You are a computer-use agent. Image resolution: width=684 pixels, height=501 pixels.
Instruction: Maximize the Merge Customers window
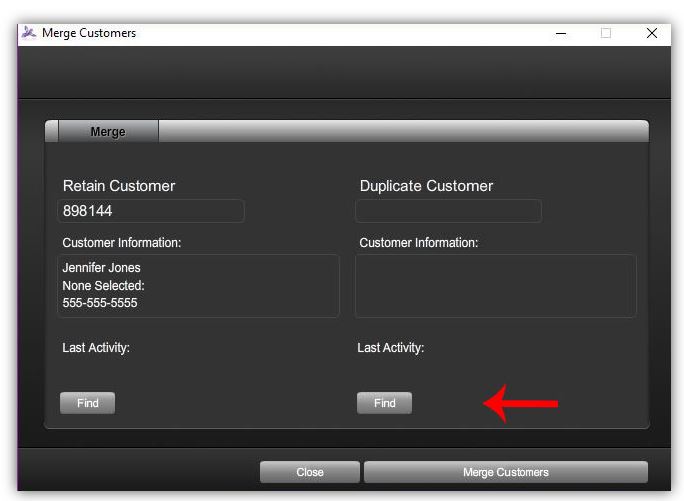click(606, 33)
